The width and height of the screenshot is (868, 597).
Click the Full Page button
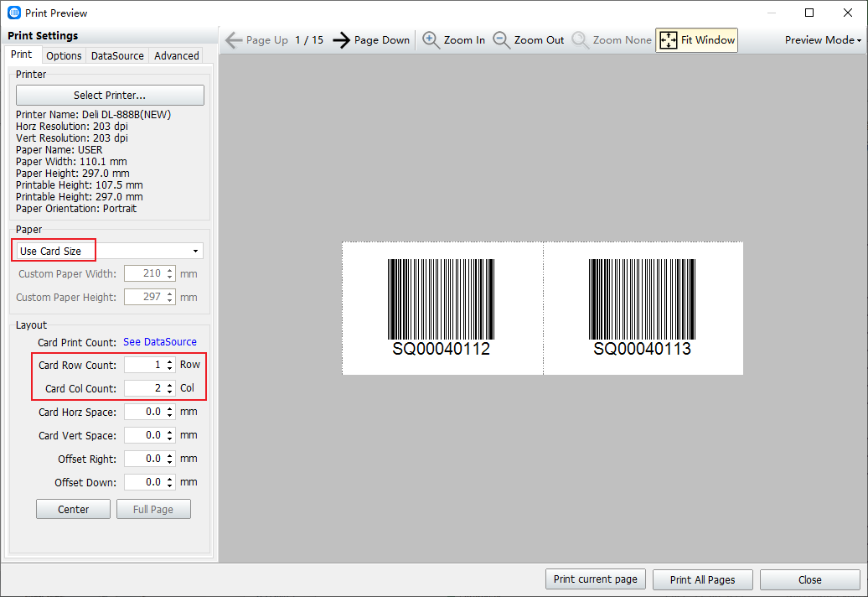153,510
